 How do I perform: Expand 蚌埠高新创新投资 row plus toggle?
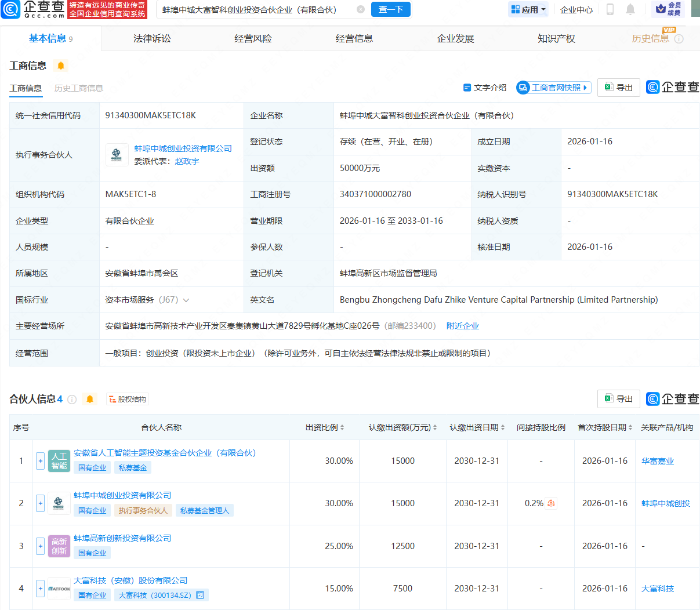[40, 546]
